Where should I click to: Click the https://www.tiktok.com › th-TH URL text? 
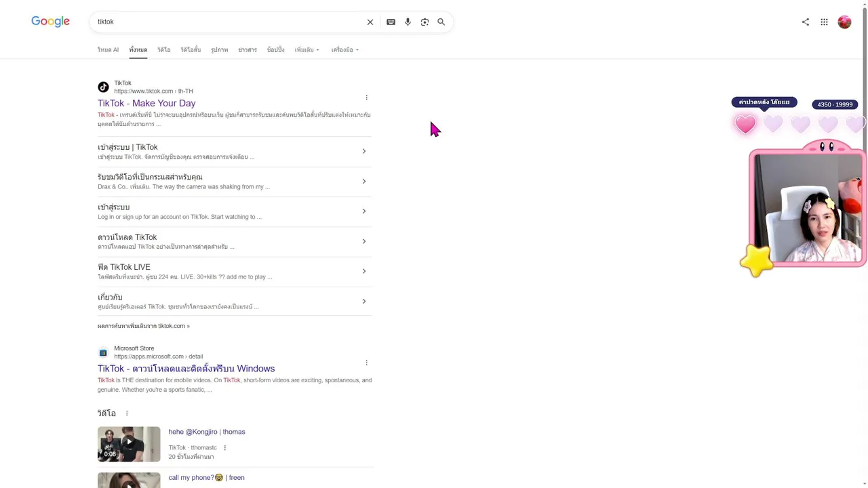coord(153,91)
